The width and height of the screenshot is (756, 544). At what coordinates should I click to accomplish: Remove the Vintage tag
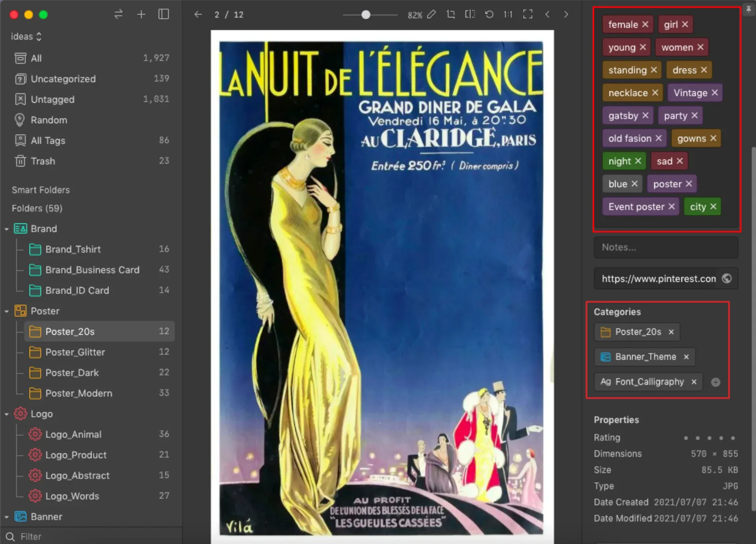tap(715, 93)
